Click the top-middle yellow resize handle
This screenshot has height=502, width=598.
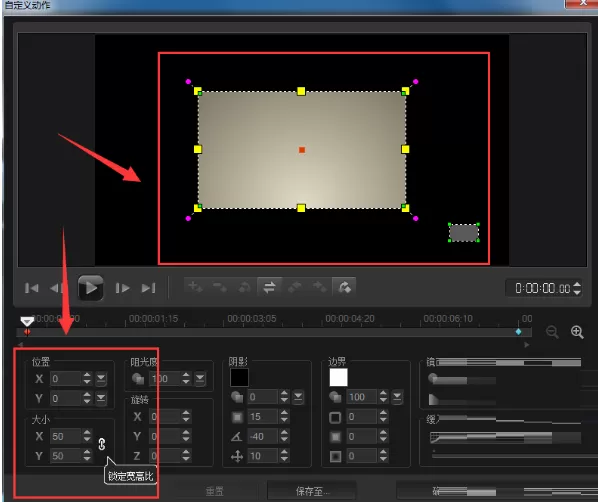point(301,91)
